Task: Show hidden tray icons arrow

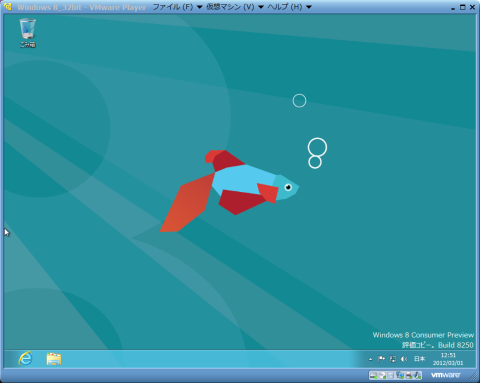Action: (370, 359)
